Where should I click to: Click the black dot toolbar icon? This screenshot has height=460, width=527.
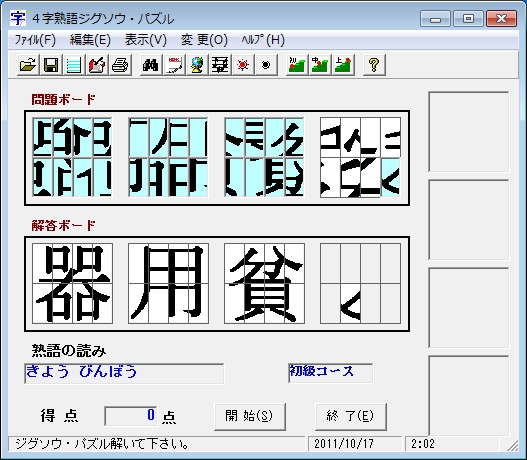[x=266, y=65]
